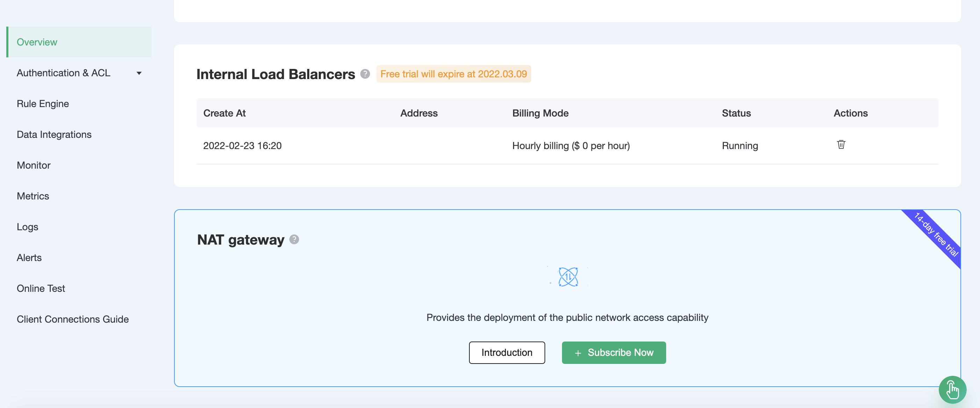Navigate to Metrics page
Image resolution: width=980 pixels, height=408 pixels.
pos(33,196)
